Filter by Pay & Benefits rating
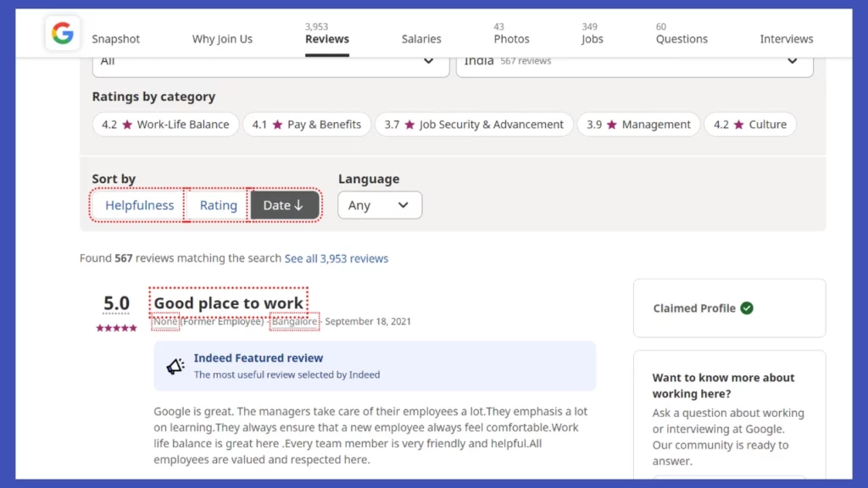The height and width of the screenshot is (488, 868). (x=307, y=125)
